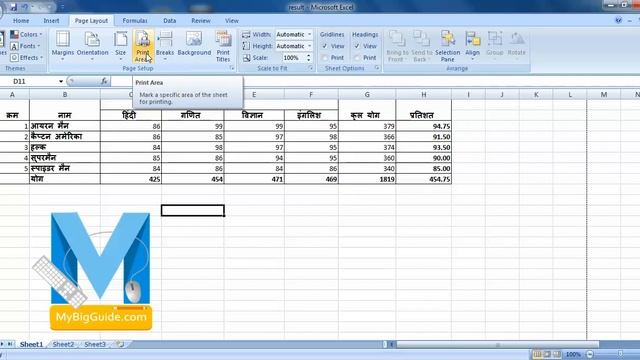Toggle Gridlines Print checkbox
This screenshot has width=640, height=360.
(x=325, y=58)
